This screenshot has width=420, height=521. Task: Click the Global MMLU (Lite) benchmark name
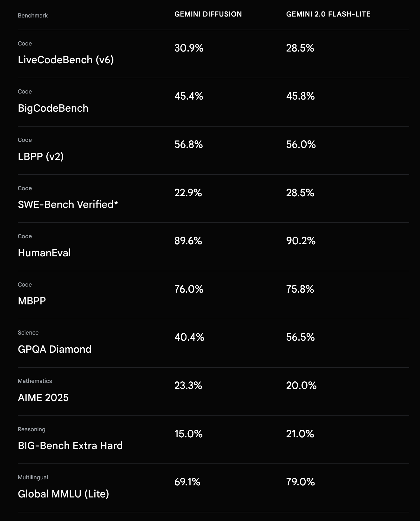pos(64,494)
